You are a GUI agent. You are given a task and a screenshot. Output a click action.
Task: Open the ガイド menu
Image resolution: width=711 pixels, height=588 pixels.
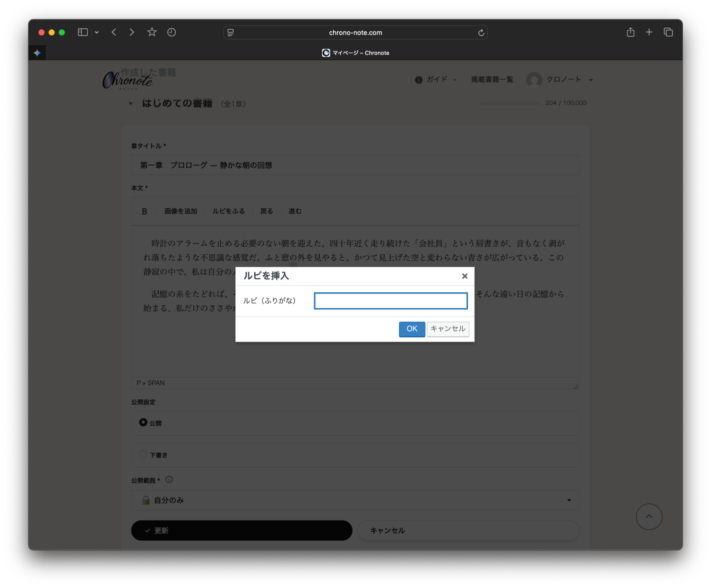(x=436, y=80)
